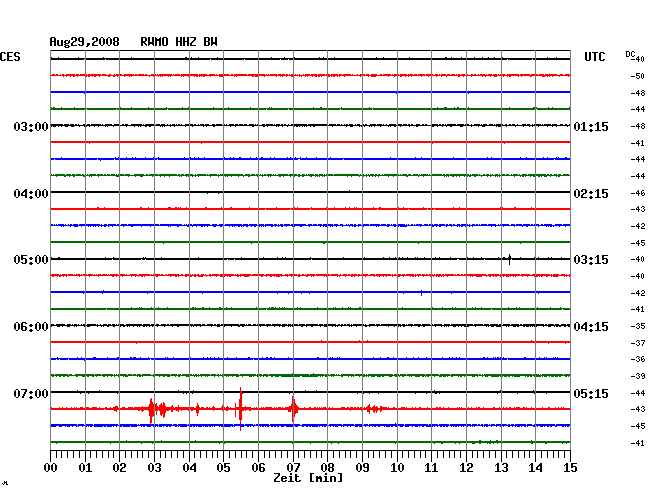Click the 04:15 UTC time label
Screen dimensions: 650x494
pyautogui.click(x=591, y=327)
